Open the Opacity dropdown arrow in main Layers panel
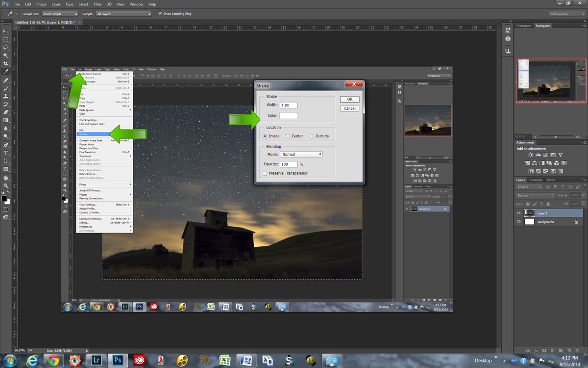This screenshot has height=368, width=588. point(583,195)
